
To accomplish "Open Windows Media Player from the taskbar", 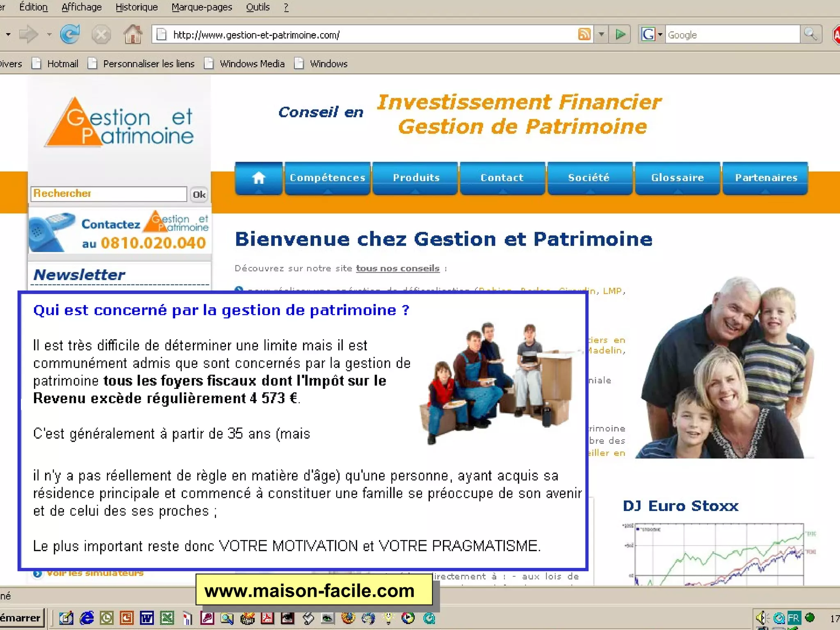I will pos(408,618).
